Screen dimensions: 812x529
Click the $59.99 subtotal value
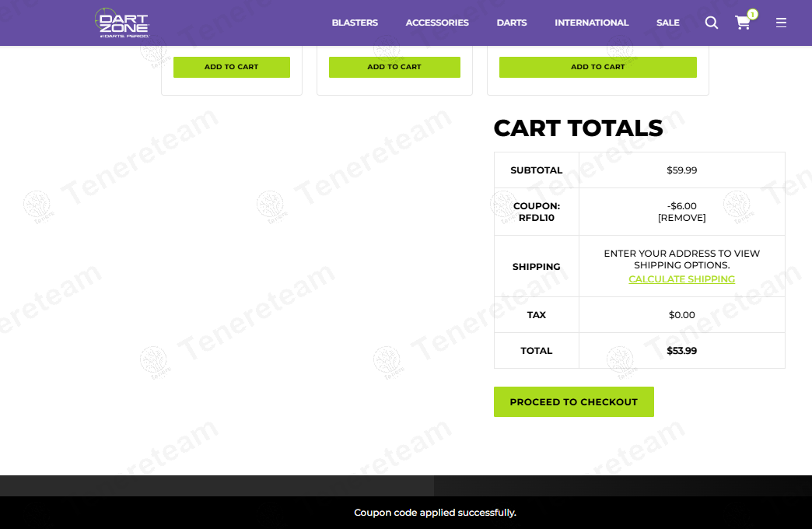tap(681, 170)
